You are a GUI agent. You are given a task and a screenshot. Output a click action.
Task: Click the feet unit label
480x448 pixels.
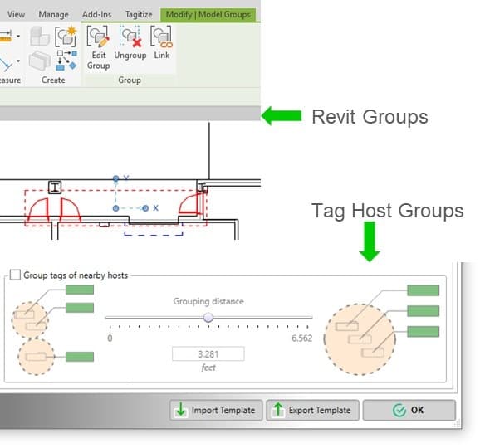tap(208, 368)
